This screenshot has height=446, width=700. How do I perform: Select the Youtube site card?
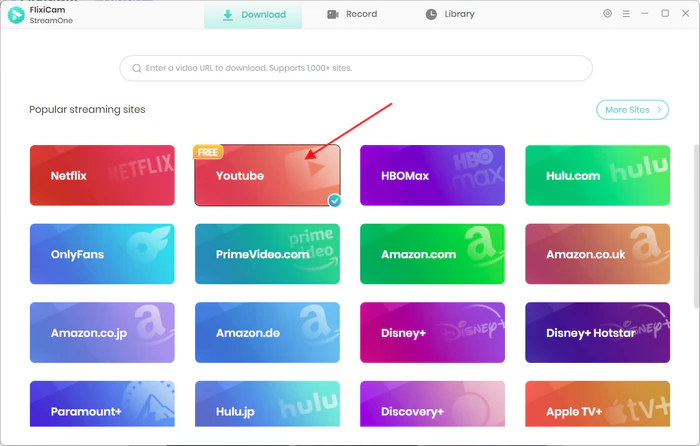coord(267,175)
